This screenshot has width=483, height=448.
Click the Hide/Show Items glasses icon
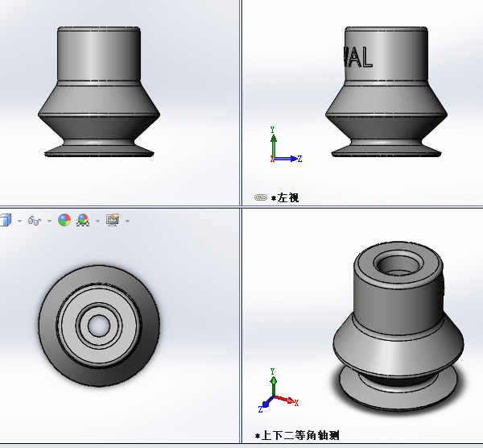(x=35, y=221)
